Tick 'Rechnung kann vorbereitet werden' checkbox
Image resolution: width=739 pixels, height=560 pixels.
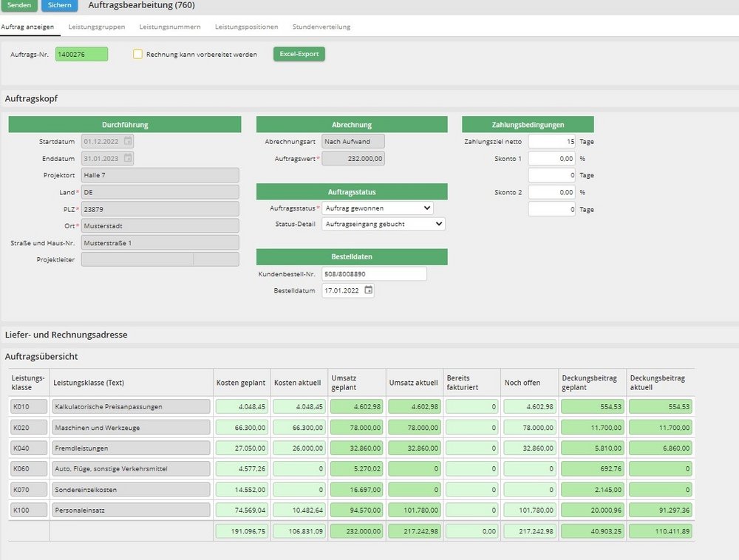click(137, 54)
